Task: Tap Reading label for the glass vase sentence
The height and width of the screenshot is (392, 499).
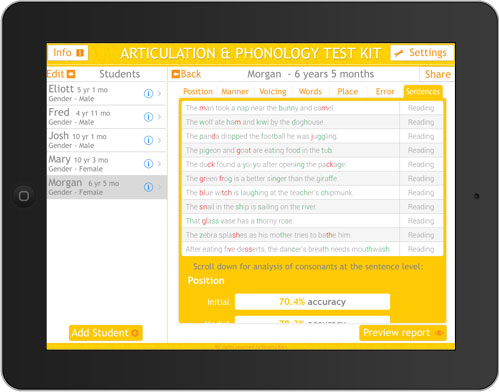Action: point(421,221)
